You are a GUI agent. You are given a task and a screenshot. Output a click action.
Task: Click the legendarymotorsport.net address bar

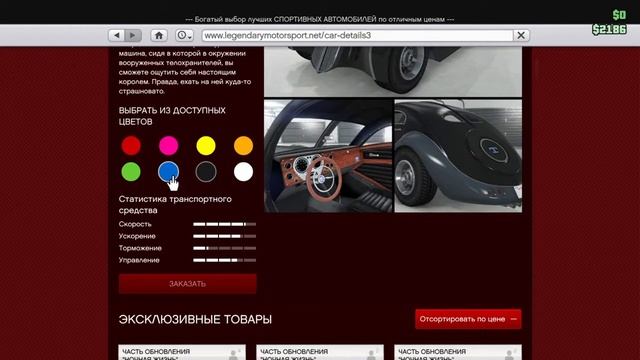(x=358, y=36)
